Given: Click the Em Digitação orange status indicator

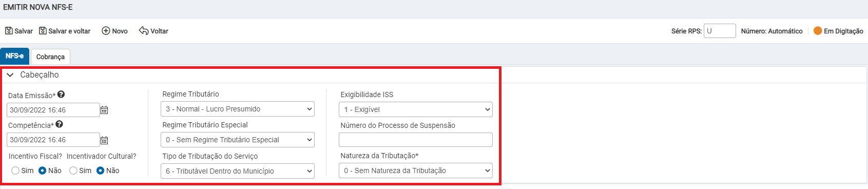Looking at the screenshot, I should [818, 31].
